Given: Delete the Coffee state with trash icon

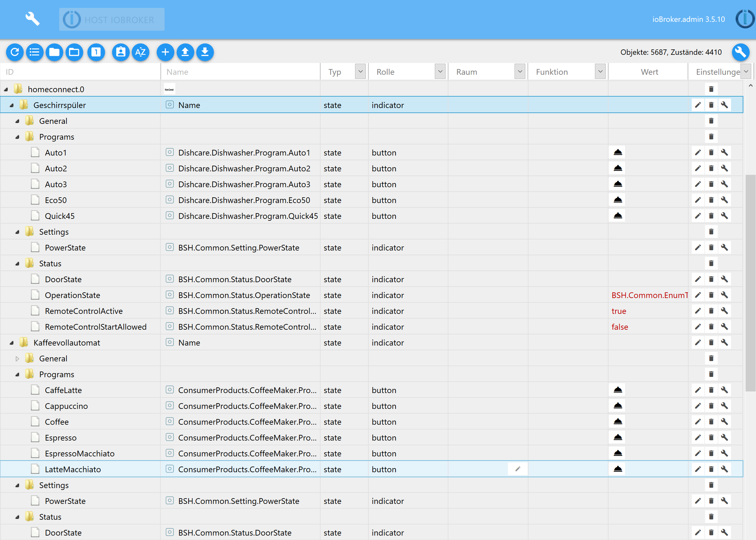Looking at the screenshot, I should [x=711, y=422].
